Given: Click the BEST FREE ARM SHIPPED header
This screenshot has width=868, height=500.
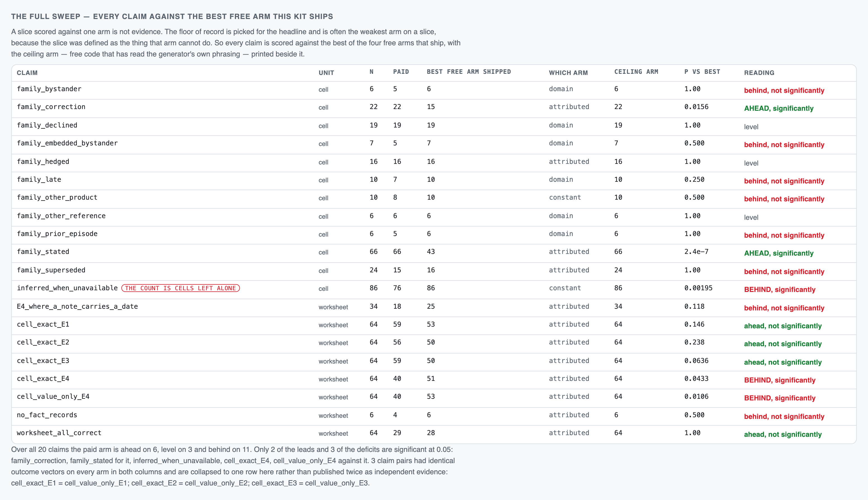Looking at the screenshot, I should pos(469,72).
